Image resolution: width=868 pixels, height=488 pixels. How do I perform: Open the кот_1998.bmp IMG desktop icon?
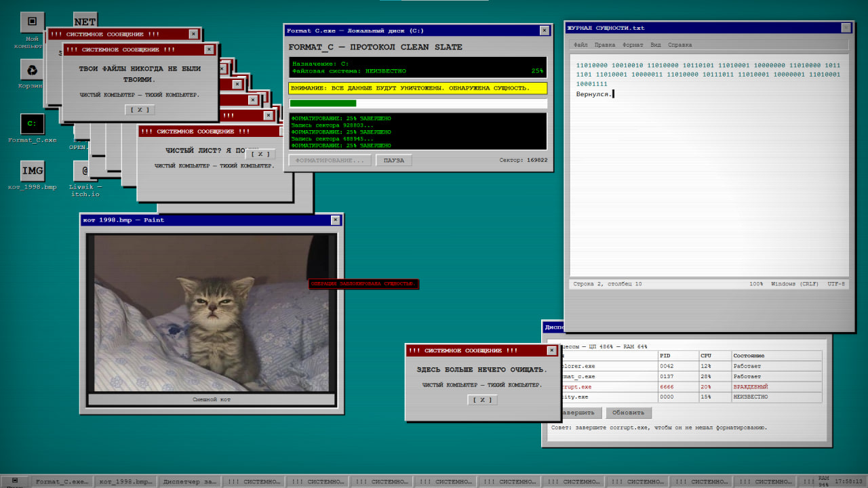32,171
